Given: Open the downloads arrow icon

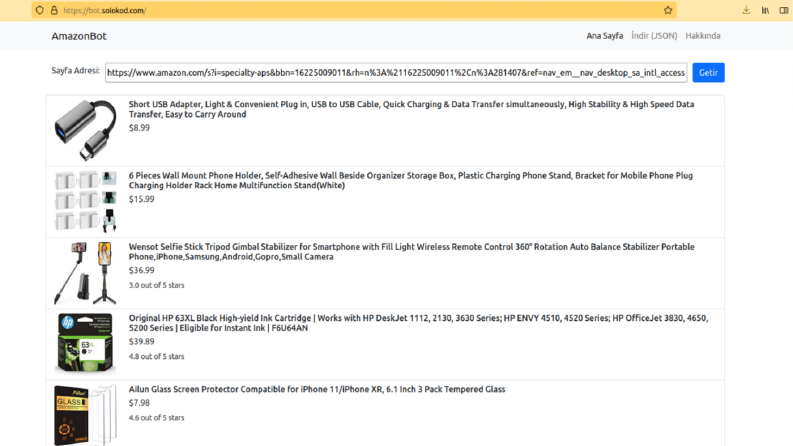Looking at the screenshot, I should tap(746, 10).
